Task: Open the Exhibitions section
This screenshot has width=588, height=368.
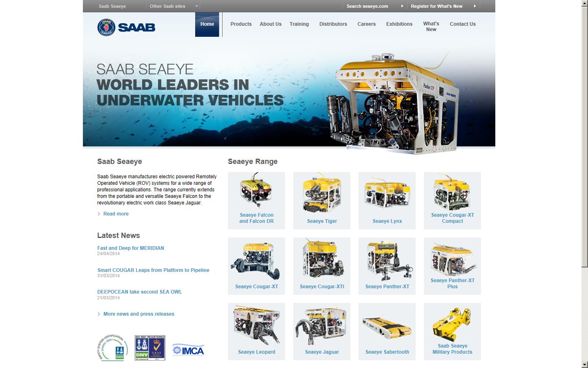Action: click(399, 24)
